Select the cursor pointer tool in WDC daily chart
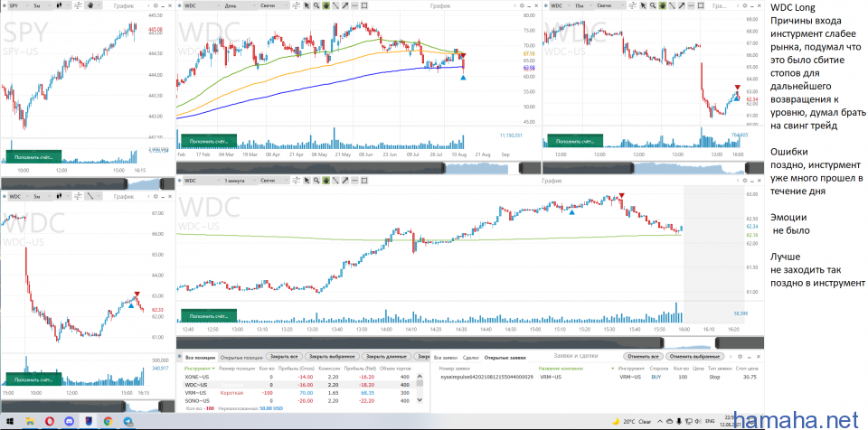Image resolution: width=868 pixels, height=430 pixels. tap(307, 5)
